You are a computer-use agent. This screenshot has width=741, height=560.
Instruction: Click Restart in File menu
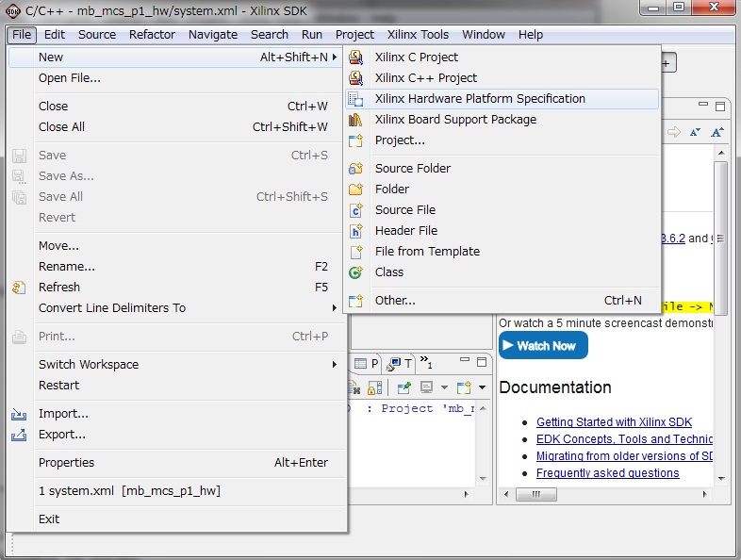tap(177, 386)
